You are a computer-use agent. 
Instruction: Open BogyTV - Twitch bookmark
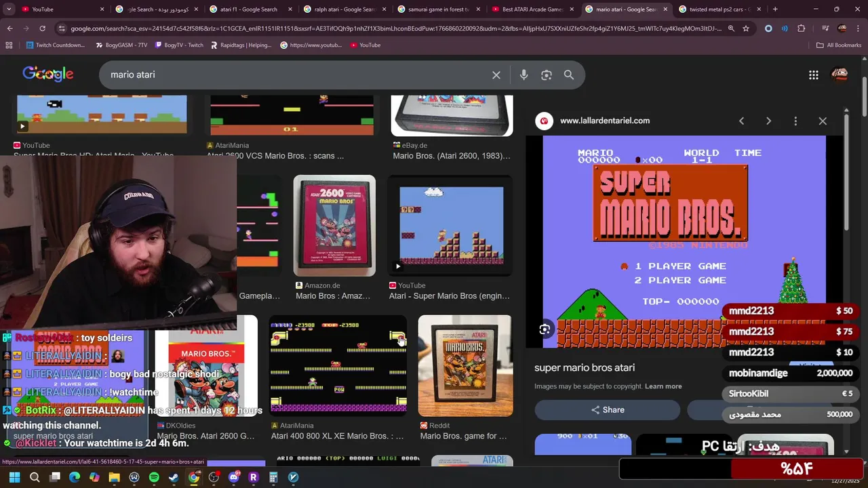179,45
